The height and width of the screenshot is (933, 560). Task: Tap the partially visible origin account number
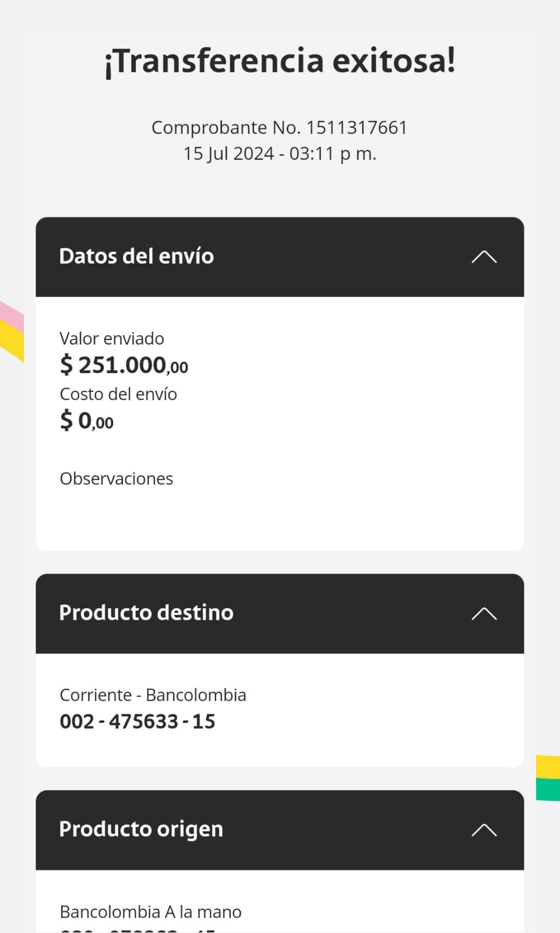(x=138, y=930)
